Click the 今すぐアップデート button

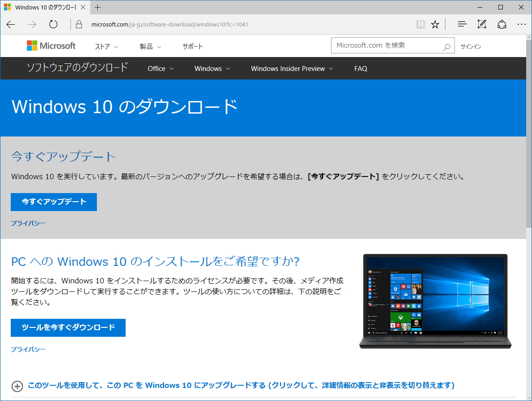[53, 202]
